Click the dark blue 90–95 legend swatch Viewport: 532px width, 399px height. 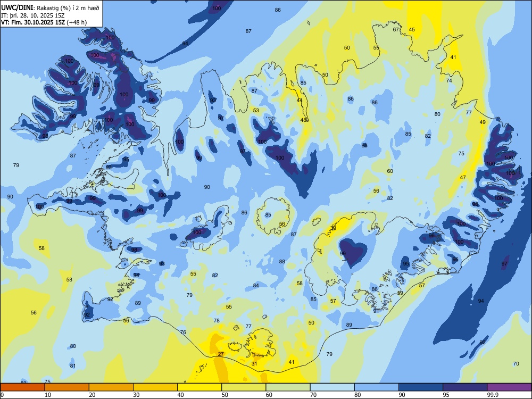pos(421,387)
